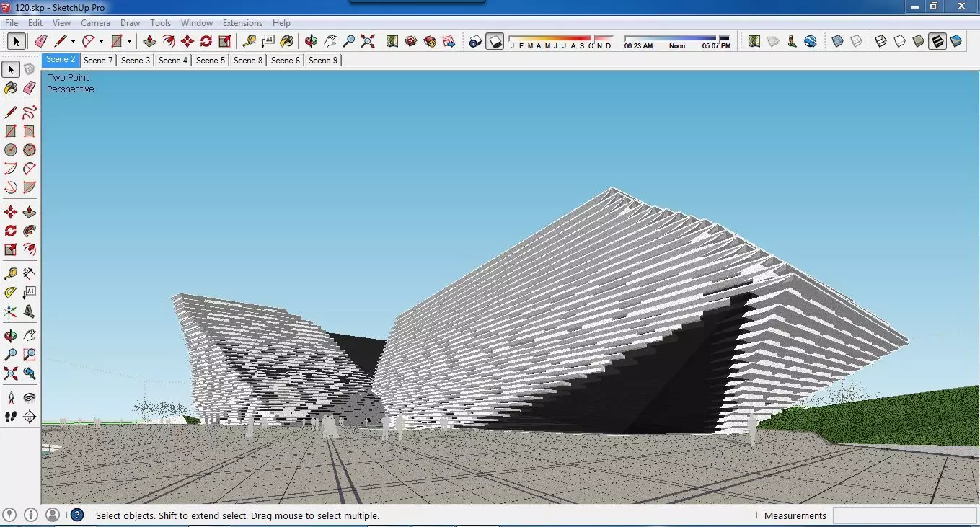Click the Scale tool in top toolbar
Screen dimensions: 980x527
click(225, 41)
